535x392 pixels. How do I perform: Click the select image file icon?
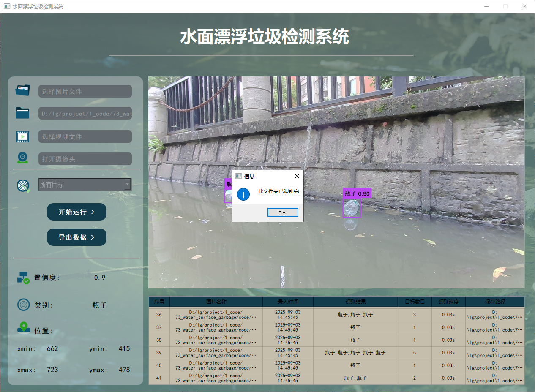(x=23, y=90)
